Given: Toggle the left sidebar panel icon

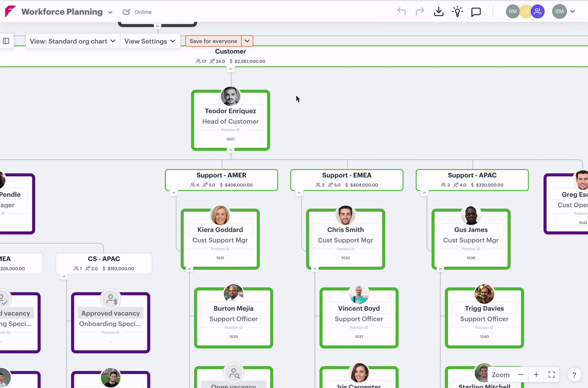Looking at the screenshot, I should point(6,41).
